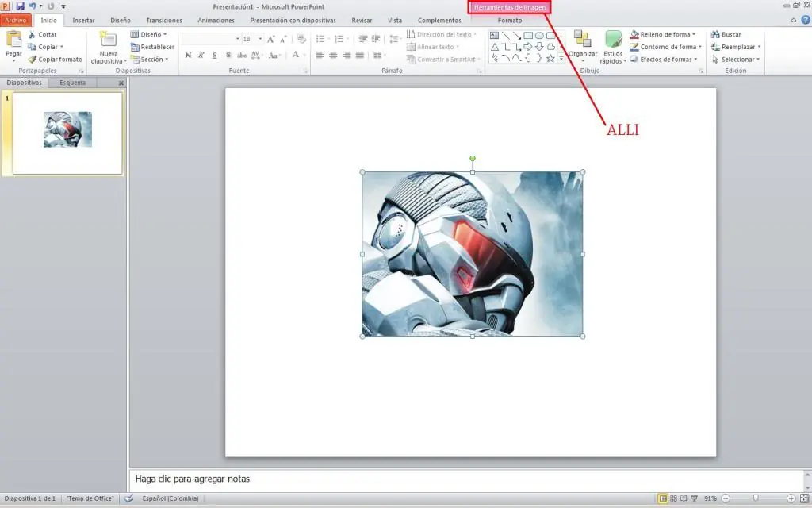Justify the paragraph text

pos(359,55)
